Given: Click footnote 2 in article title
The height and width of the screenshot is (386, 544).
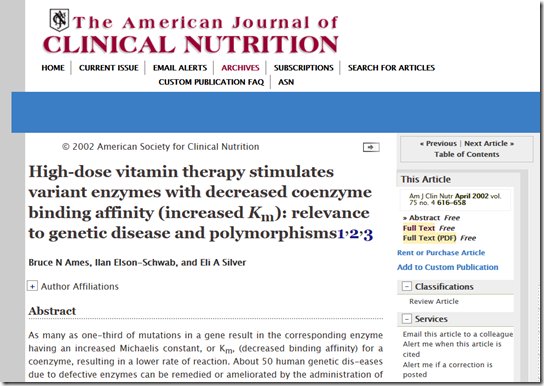Looking at the screenshot, I should click(x=354, y=234).
